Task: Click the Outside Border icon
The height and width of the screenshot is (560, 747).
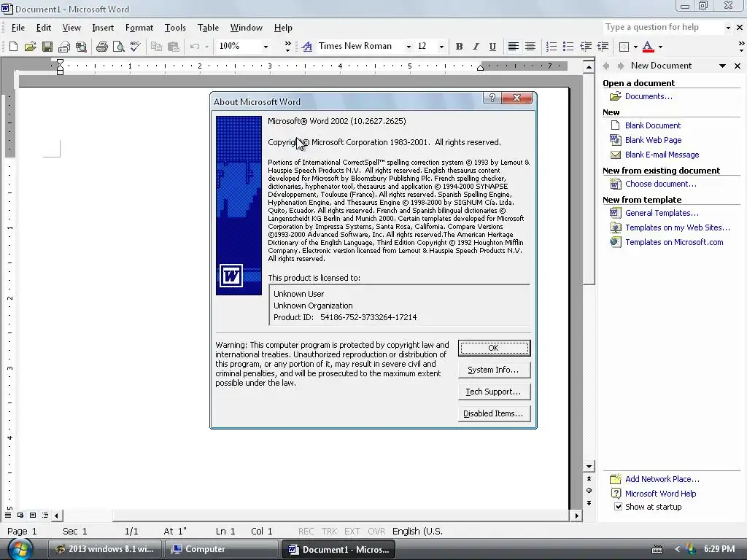Action: 624,46
